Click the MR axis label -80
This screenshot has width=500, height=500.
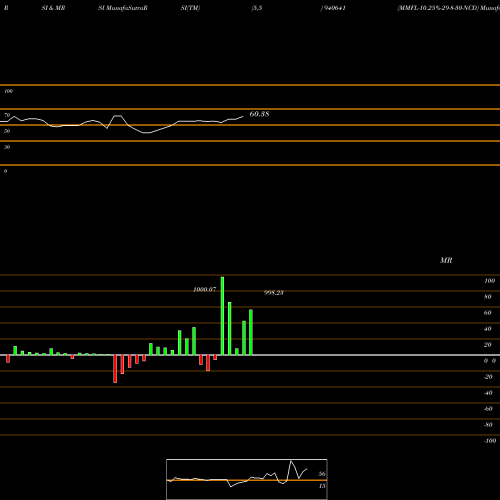tap(488, 425)
